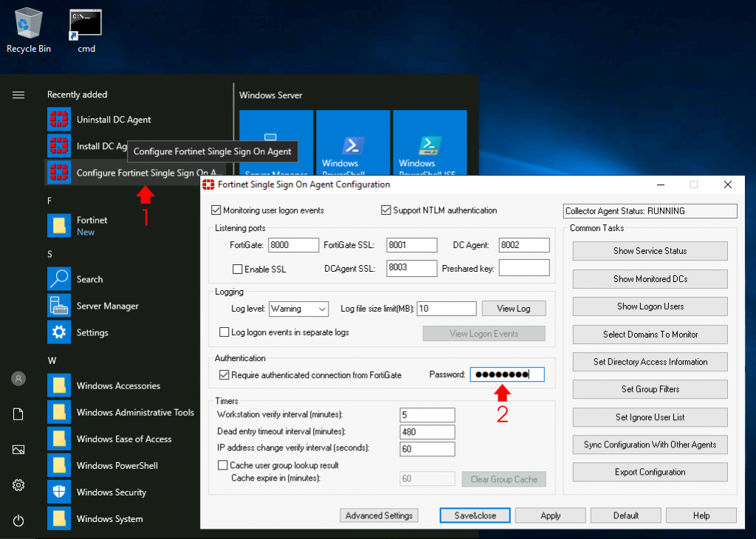The width and height of the screenshot is (756, 539).
Task: Open the cmd shortcut on the desktop
Action: [84, 23]
